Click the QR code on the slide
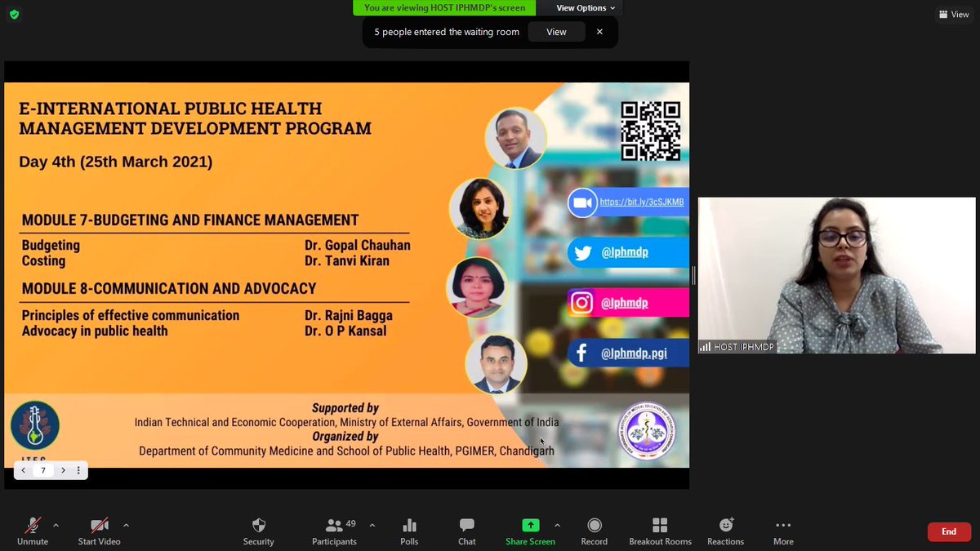Screen dimensions: 980x551 coord(650,131)
